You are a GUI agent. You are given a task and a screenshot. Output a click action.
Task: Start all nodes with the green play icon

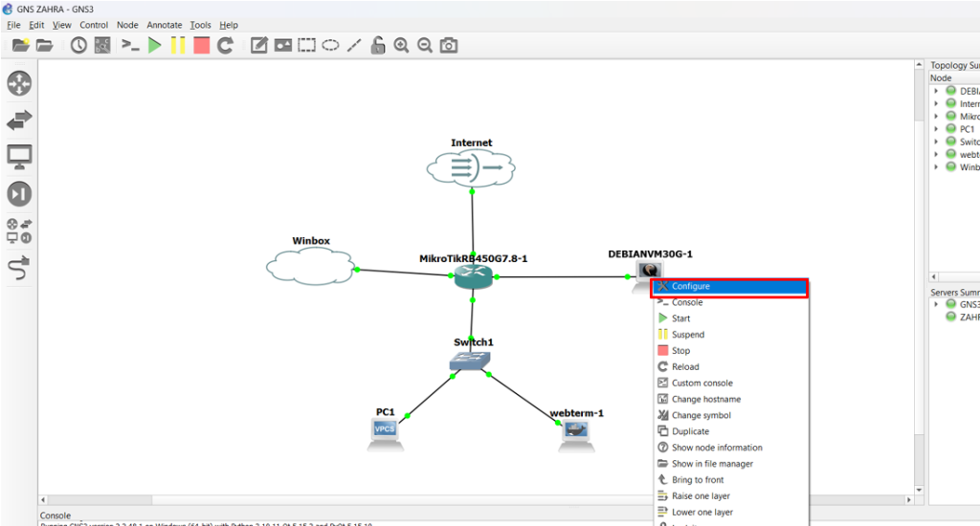tap(154, 45)
